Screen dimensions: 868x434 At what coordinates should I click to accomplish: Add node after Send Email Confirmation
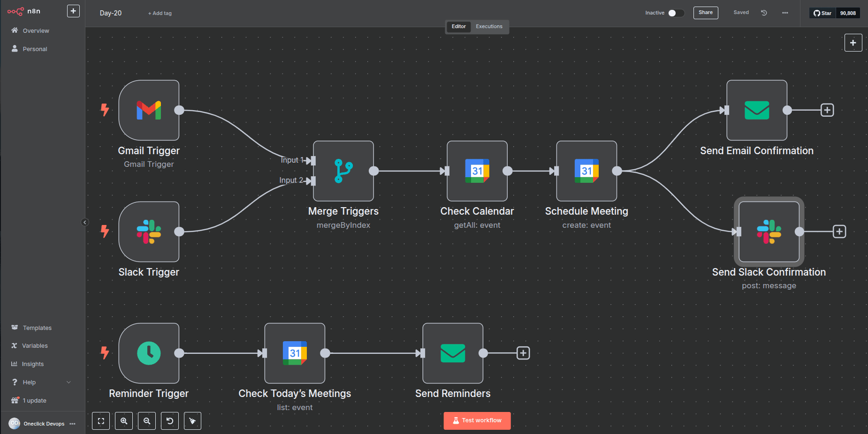click(x=827, y=110)
